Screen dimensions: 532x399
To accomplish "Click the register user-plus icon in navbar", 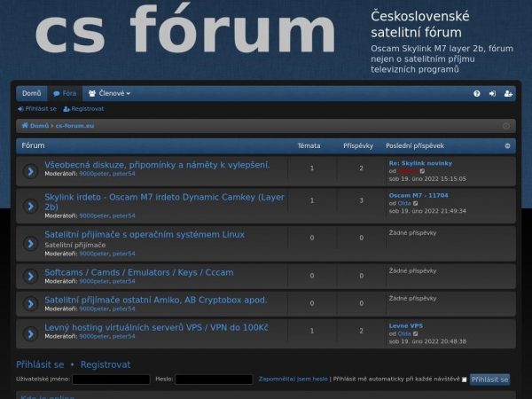I will (x=508, y=93).
